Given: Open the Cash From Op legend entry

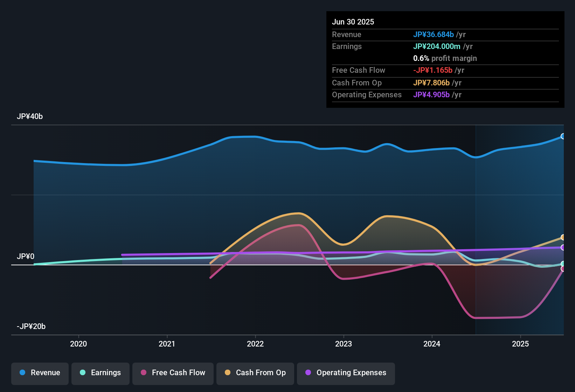Looking at the screenshot, I should click(x=255, y=373).
